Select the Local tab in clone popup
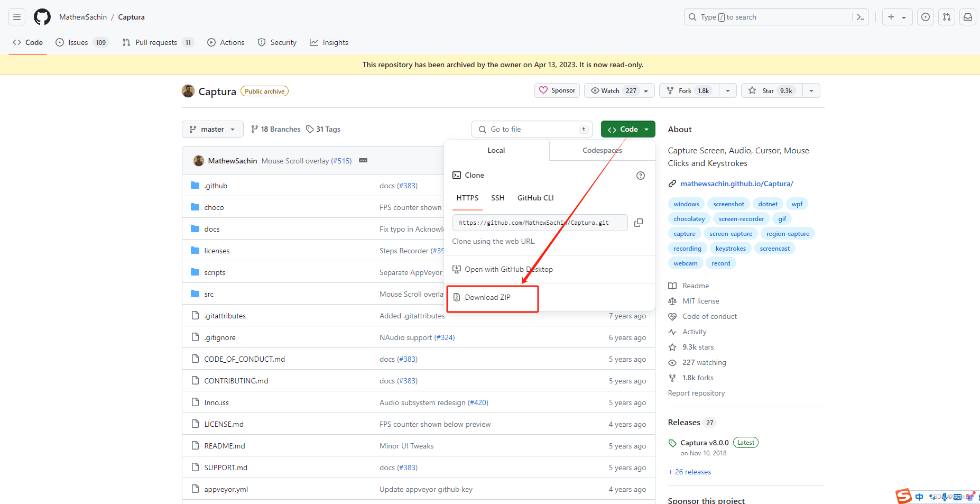The width and height of the screenshot is (980, 504). 496,150
